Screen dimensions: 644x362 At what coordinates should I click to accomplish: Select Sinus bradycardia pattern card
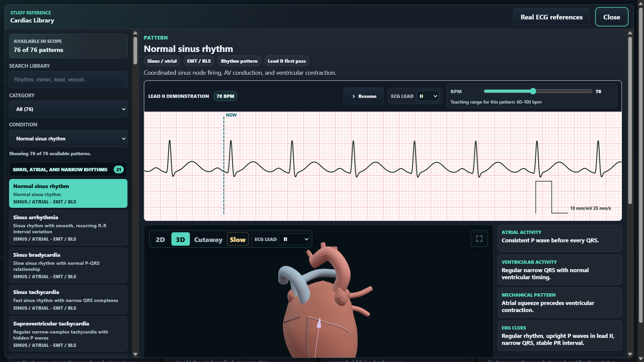pyautogui.click(x=68, y=265)
